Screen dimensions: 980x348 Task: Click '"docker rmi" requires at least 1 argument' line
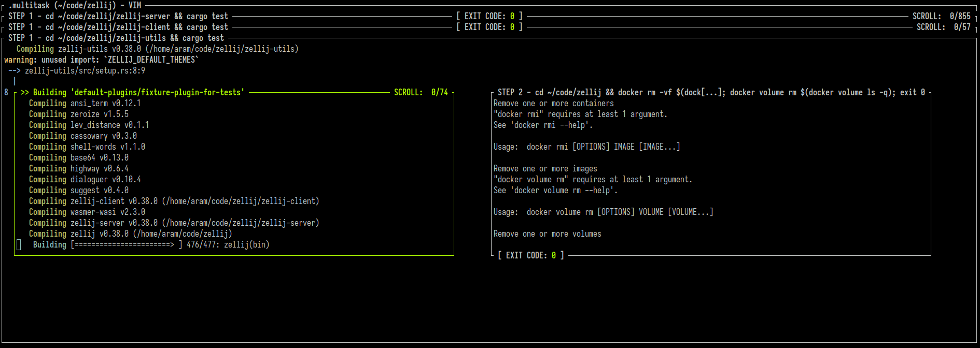point(581,114)
